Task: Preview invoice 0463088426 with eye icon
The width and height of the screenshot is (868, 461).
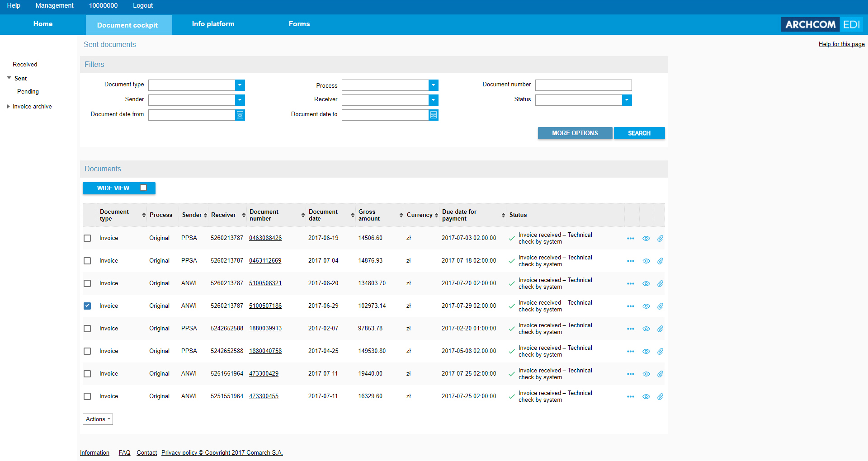Action: point(646,239)
